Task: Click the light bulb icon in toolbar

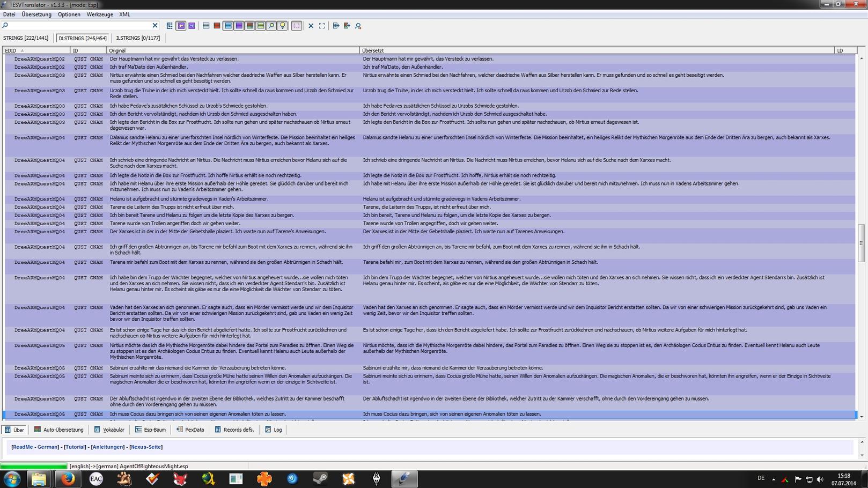Action: point(283,26)
